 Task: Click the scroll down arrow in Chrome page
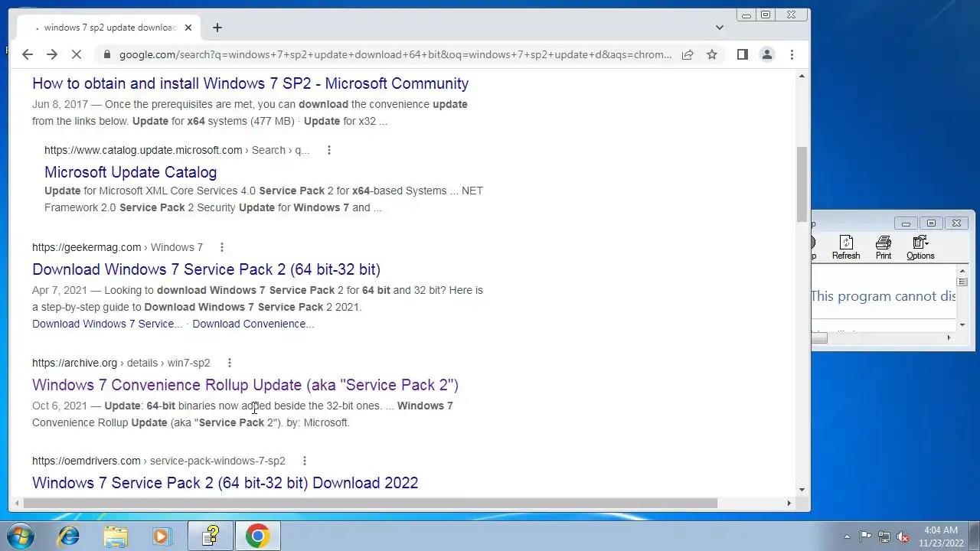pyautogui.click(x=802, y=490)
